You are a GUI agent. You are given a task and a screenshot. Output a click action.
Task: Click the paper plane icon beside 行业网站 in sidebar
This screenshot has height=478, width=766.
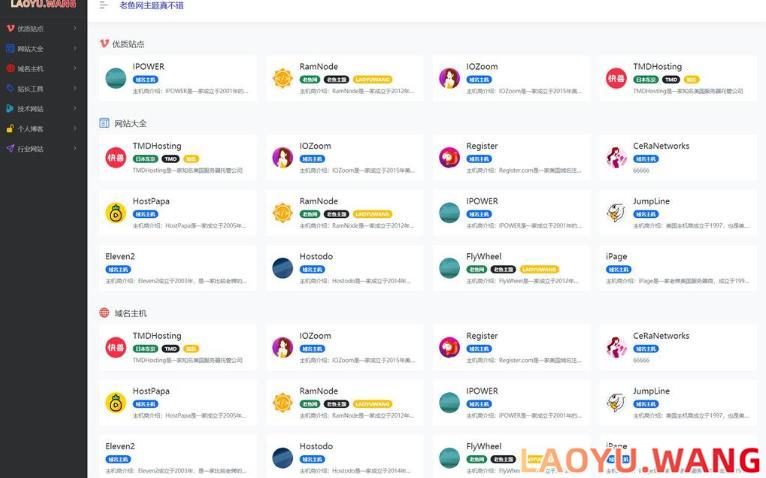pyautogui.click(x=10, y=149)
